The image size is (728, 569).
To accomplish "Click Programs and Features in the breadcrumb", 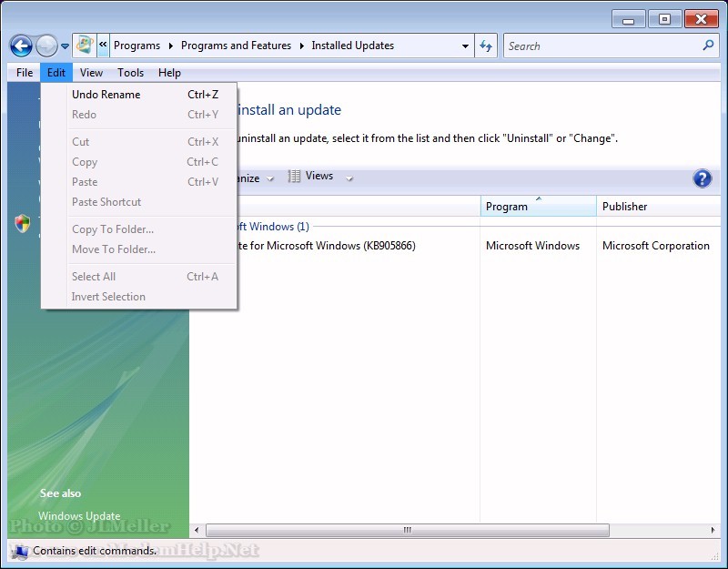I will [236, 46].
